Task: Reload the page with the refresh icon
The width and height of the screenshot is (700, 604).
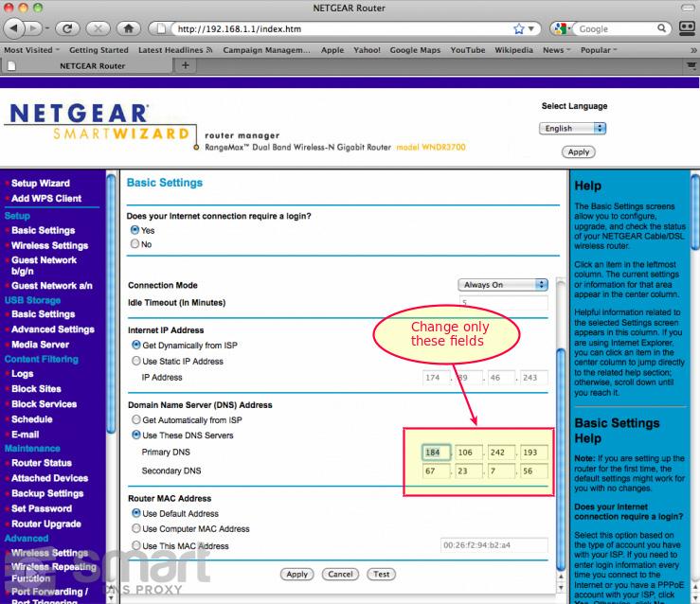Action: (x=67, y=28)
